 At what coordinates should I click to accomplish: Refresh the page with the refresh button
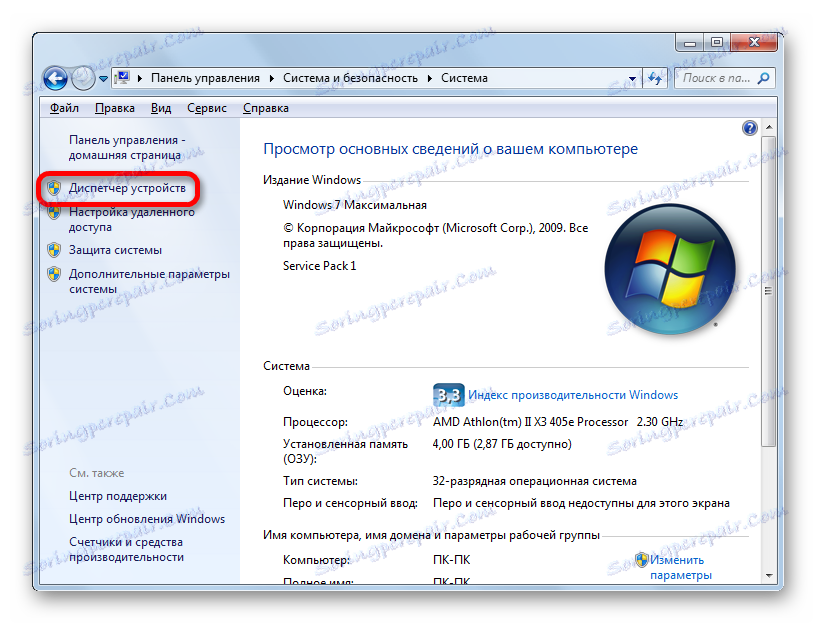(655, 79)
